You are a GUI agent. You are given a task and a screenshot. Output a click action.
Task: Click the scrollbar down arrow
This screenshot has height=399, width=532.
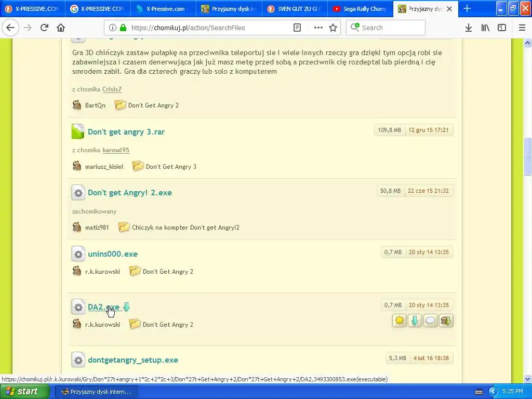coord(527,379)
